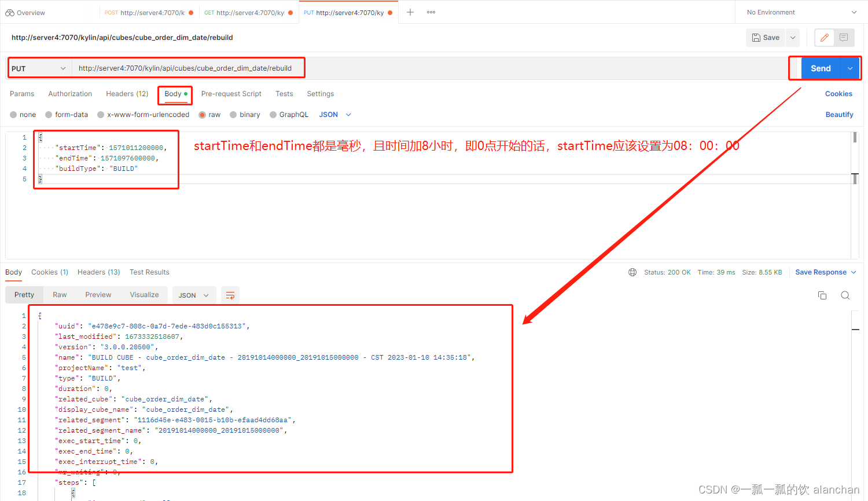The height and width of the screenshot is (501, 868).
Task: Open the Params tab
Action: tap(22, 94)
